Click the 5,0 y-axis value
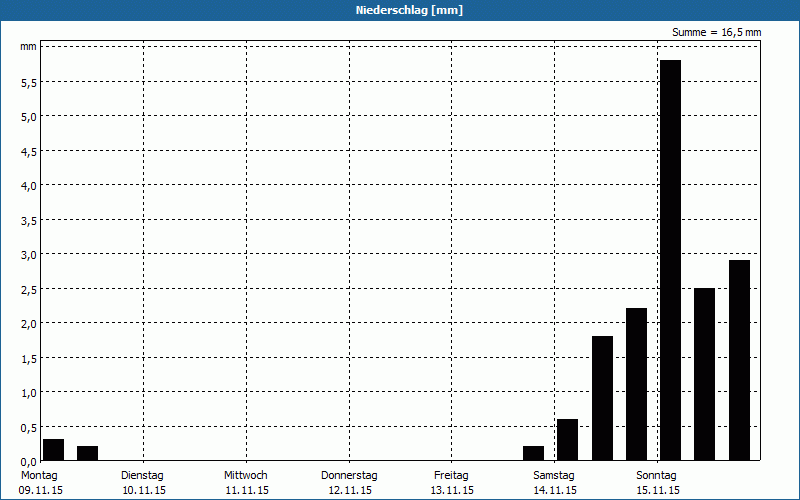The image size is (800, 500). click(x=29, y=117)
